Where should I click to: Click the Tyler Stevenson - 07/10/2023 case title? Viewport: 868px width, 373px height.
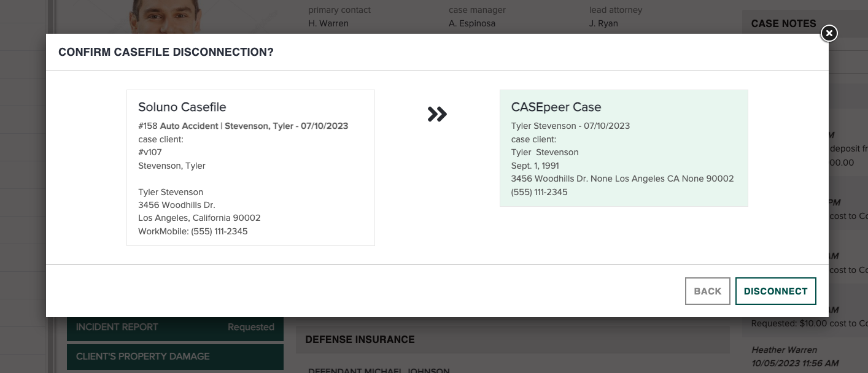point(571,126)
